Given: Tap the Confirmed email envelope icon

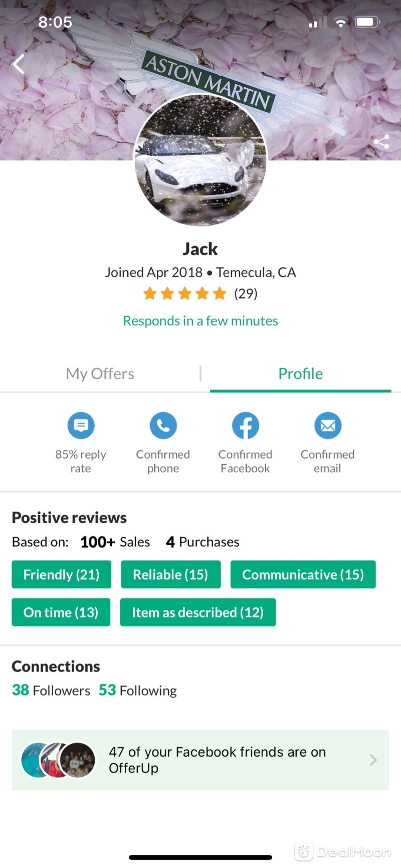Looking at the screenshot, I should pos(327,425).
